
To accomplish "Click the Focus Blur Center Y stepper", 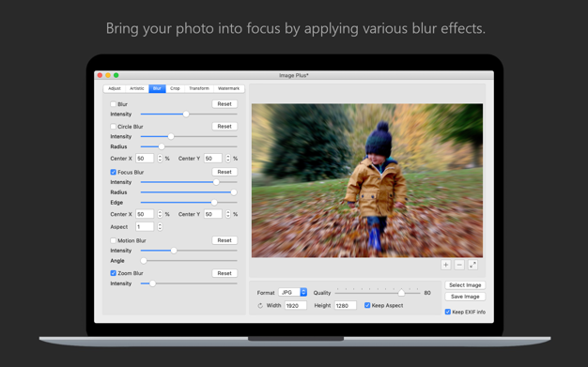I will [x=228, y=214].
